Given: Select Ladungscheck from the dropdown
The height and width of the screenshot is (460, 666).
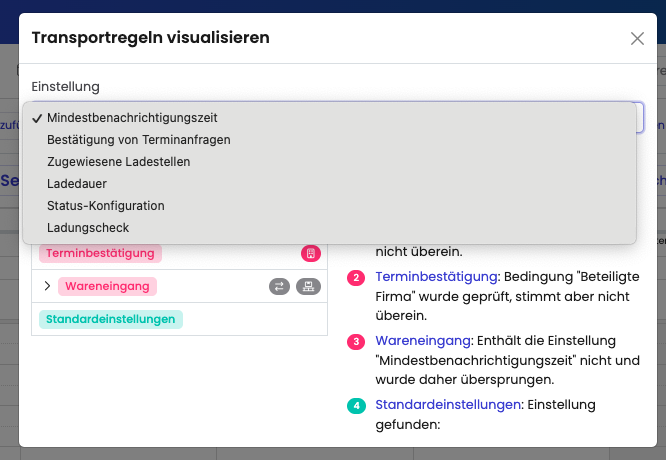Looking at the screenshot, I should 88,228.
